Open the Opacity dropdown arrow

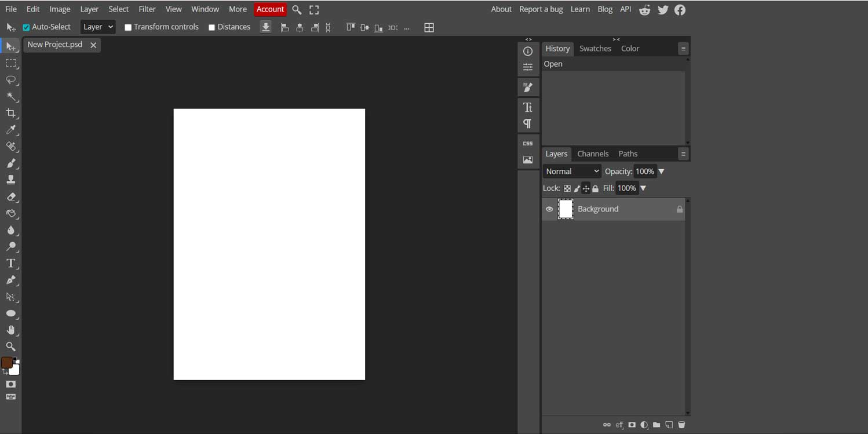(x=661, y=171)
